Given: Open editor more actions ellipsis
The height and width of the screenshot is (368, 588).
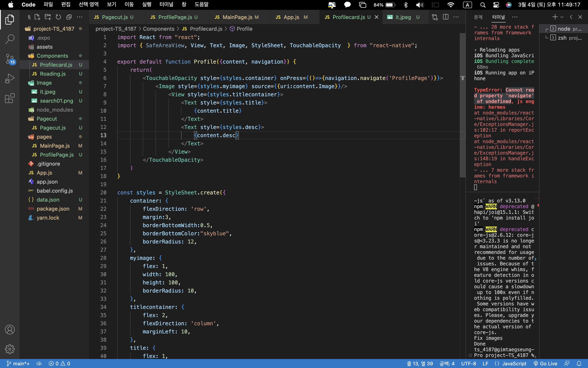Looking at the screenshot, I should (x=456, y=17).
